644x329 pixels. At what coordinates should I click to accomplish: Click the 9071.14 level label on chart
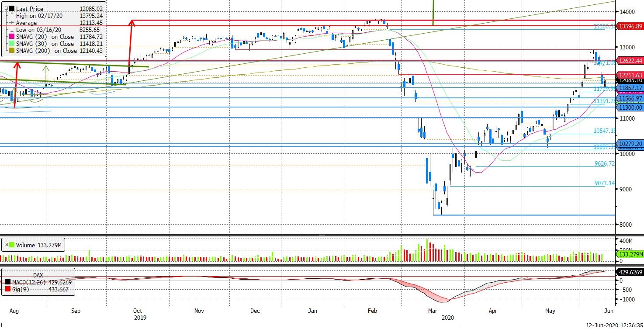605,183
